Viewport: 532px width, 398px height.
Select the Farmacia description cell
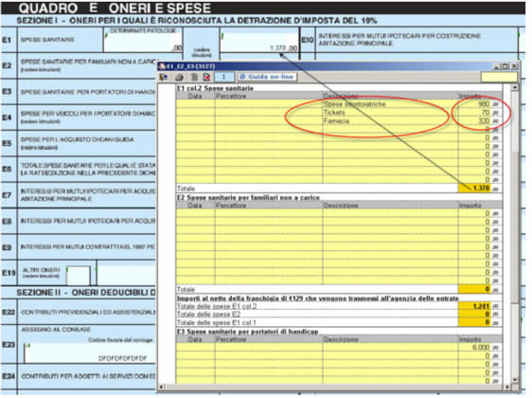tap(390, 121)
